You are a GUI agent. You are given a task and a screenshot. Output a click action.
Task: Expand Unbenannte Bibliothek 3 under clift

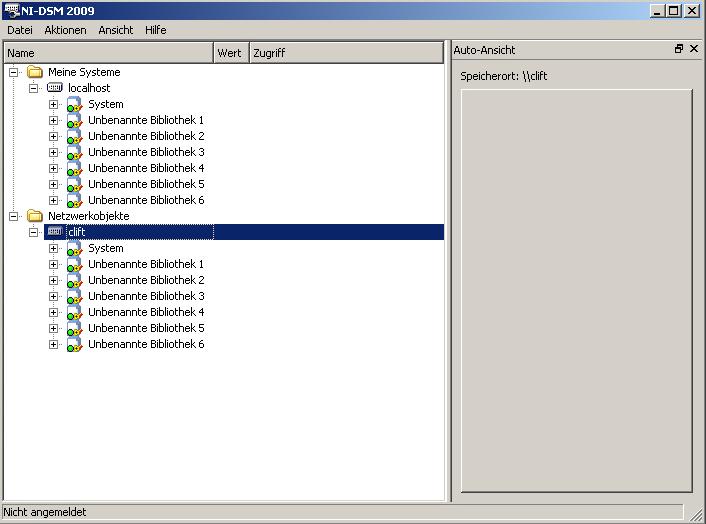(54, 296)
